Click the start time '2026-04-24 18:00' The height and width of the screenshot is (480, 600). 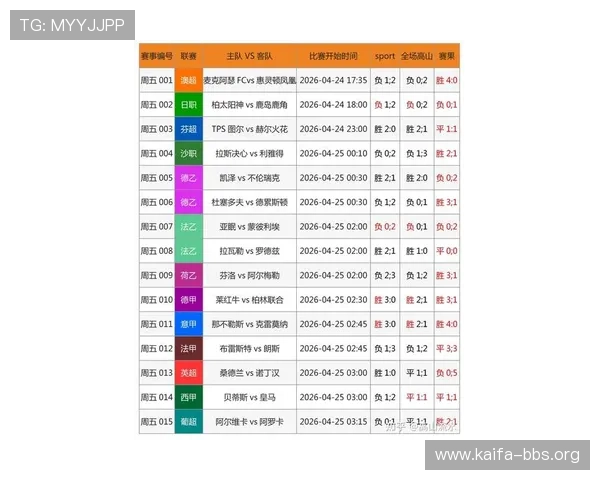point(333,105)
